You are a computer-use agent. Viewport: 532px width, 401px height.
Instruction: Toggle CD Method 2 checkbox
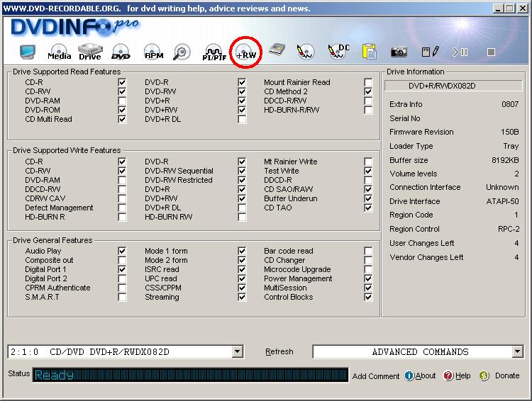tap(368, 91)
